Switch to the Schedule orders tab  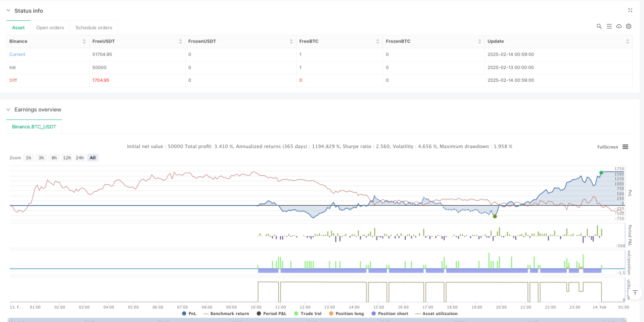[94, 28]
